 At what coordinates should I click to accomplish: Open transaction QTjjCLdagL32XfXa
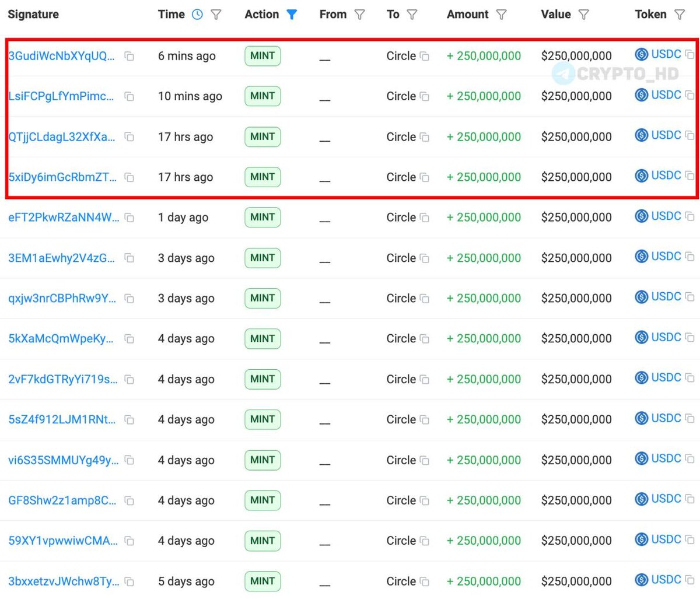(62, 137)
